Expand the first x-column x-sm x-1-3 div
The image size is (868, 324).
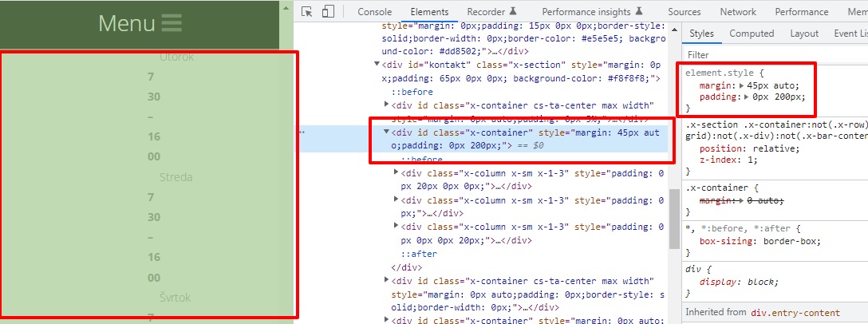click(x=397, y=172)
